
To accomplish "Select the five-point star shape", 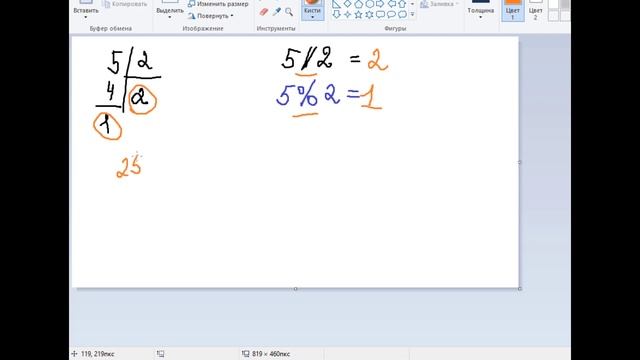I will pos(358,15).
